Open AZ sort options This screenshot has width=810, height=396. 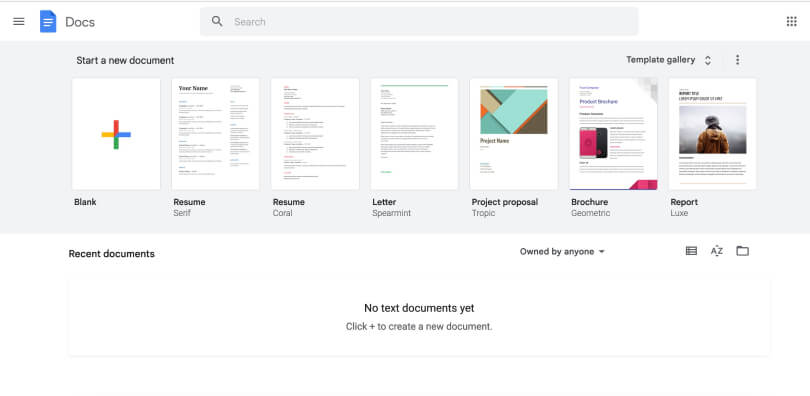pyautogui.click(x=716, y=251)
